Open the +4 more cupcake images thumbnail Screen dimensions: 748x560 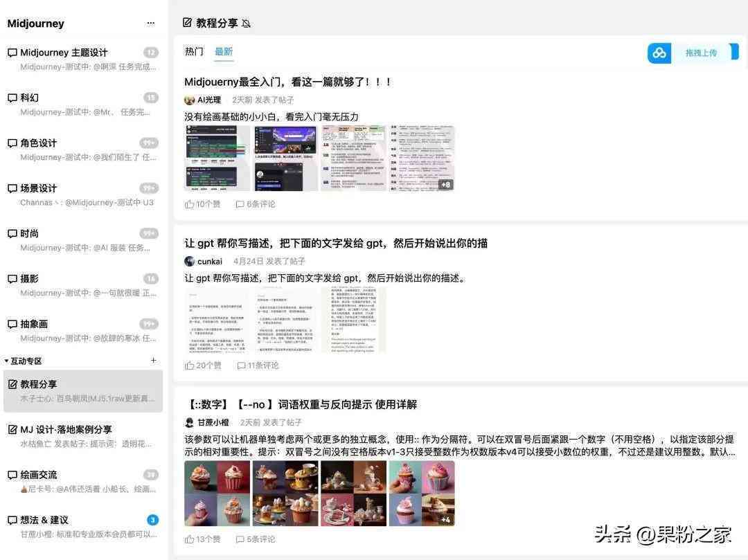pyautogui.click(x=422, y=494)
